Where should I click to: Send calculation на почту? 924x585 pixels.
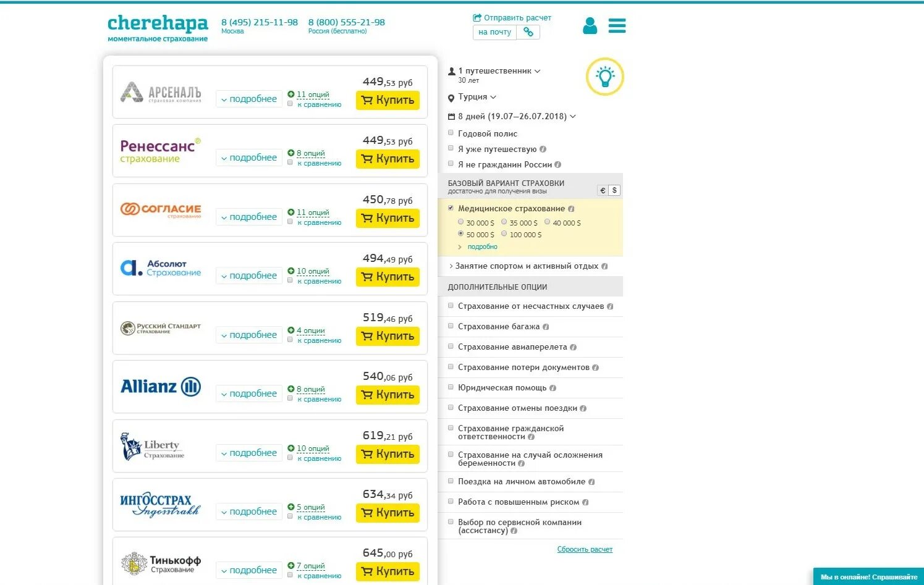[x=495, y=32]
